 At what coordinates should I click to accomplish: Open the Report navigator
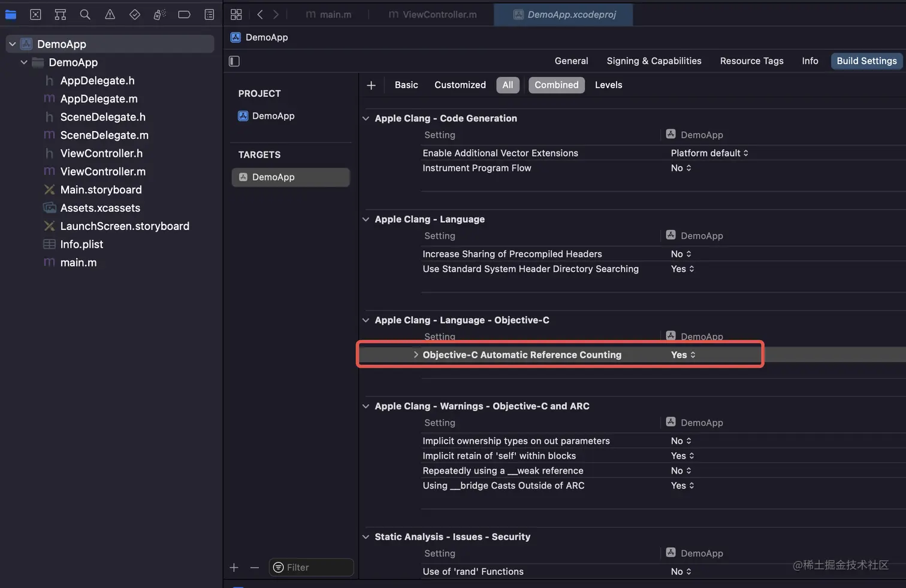[x=209, y=14]
